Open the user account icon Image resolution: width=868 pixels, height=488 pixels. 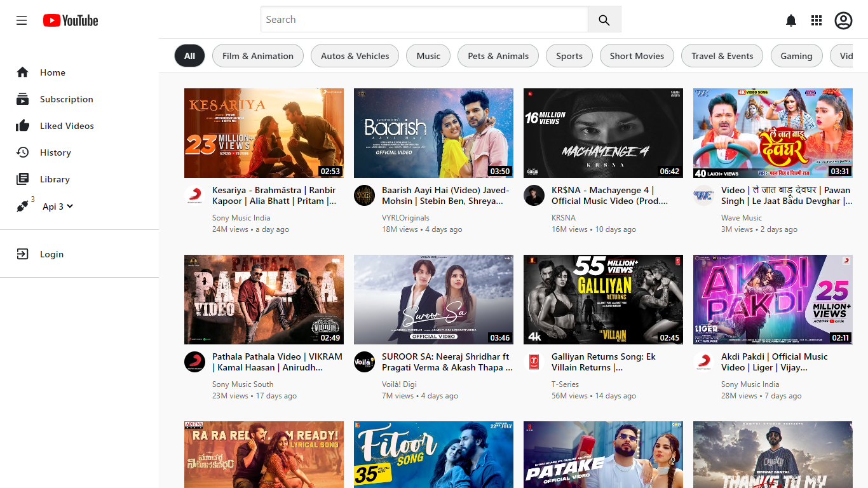[x=843, y=20]
